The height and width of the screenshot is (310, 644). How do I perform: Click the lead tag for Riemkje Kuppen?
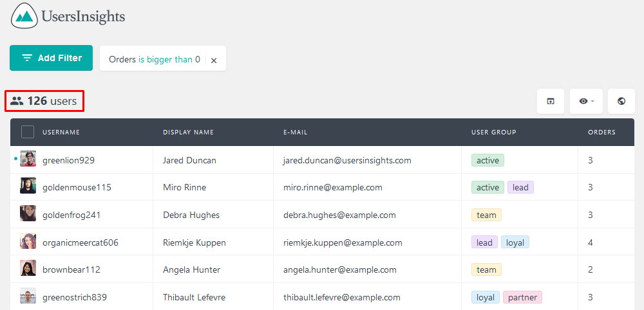[x=485, y=242]
